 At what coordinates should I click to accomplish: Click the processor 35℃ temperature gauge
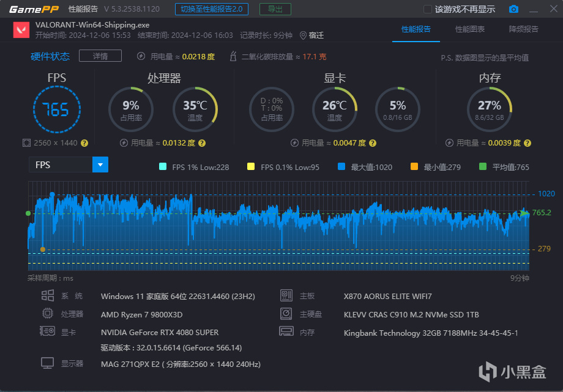[x=195, y=109]
